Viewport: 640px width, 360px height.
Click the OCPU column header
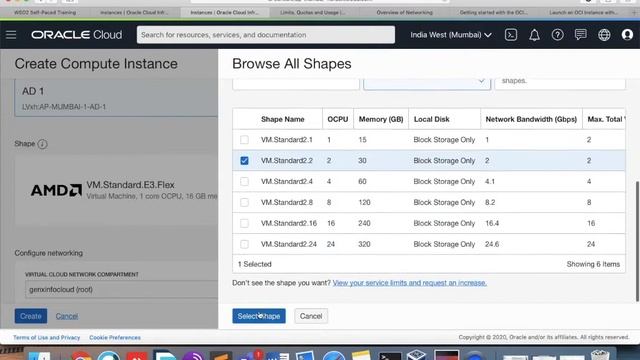point(338,119)
